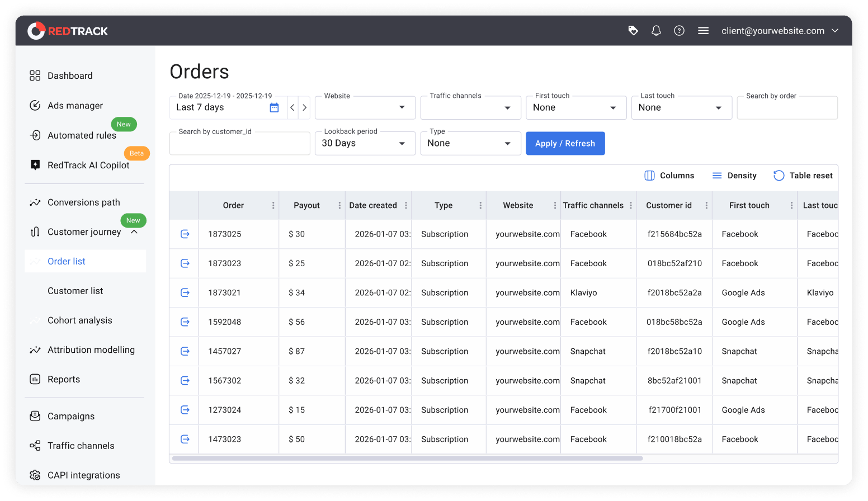Open the tag icon in header
This screenshot has width=868, height=501.
[x=633, y=31]
